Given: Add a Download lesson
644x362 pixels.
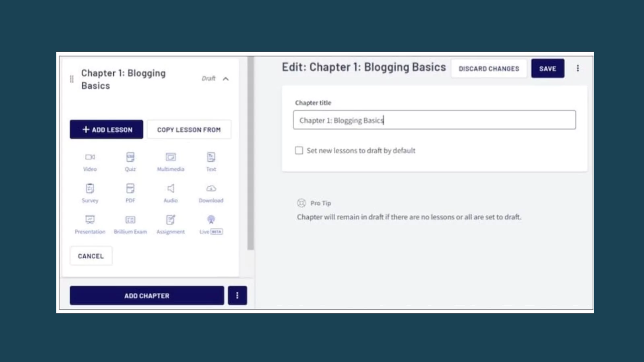Looking at the screenshot, I should click(x=211, y=193).
